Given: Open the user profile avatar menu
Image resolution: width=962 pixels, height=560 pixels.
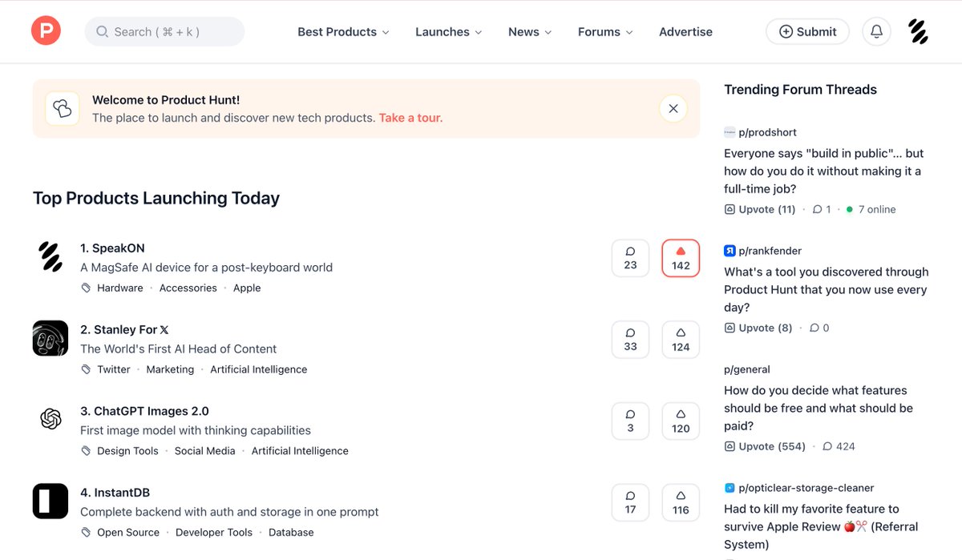Looking at the screenshot, I should [918, 31].
